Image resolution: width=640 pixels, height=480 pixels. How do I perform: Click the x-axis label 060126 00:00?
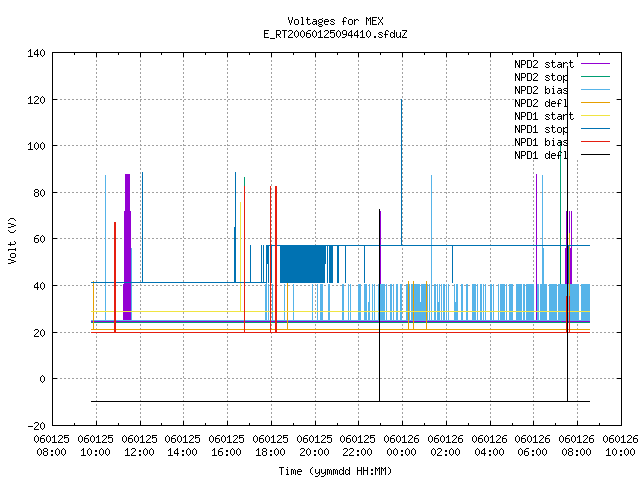[402, 446]
